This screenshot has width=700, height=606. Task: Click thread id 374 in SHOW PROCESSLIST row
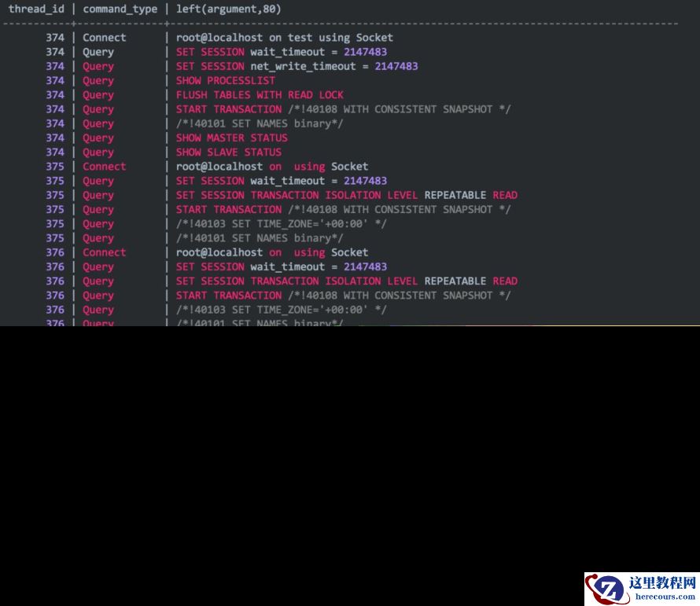tap(55, 80)
